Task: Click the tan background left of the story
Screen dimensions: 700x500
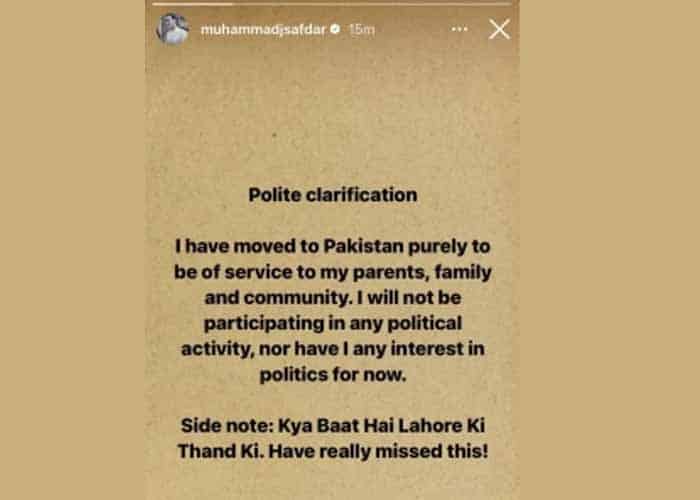Action: (72, 250)
